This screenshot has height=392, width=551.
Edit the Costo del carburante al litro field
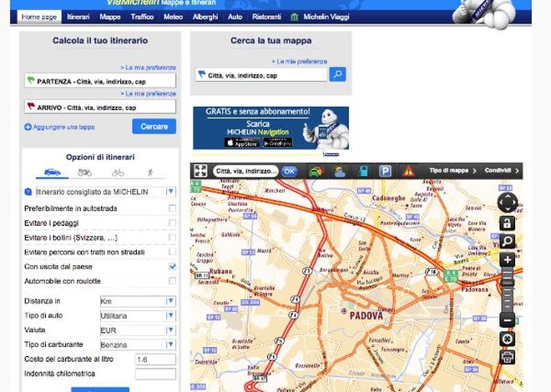point(155,359)
